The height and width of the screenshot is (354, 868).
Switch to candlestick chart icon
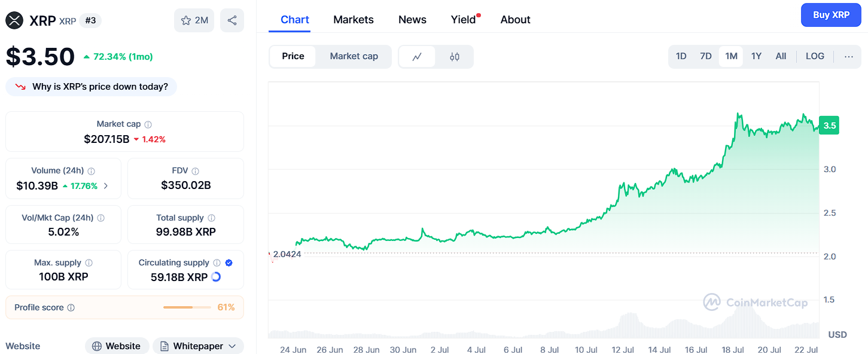(455, 57)
